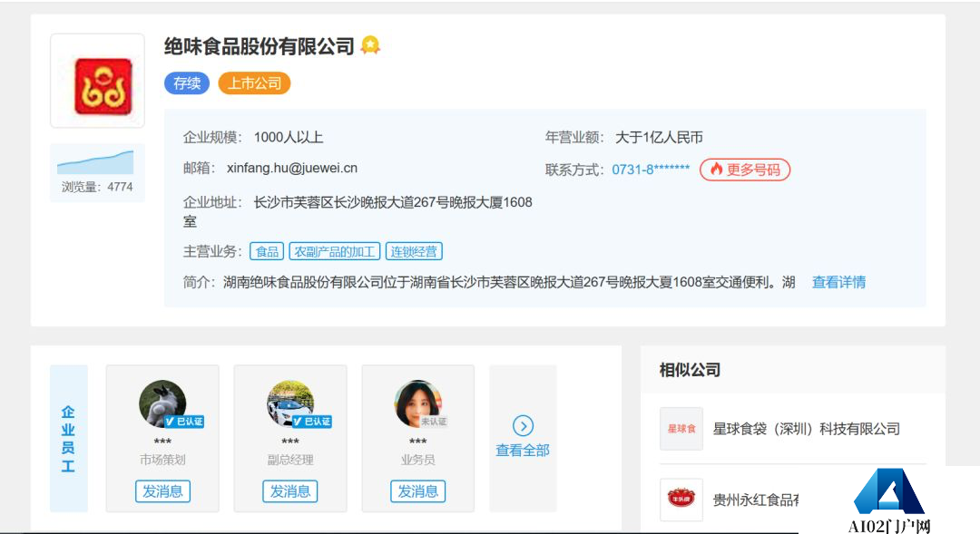Send message to the 副总经理 employee
This screenshot has height=534, width=980.
[290, 490]
